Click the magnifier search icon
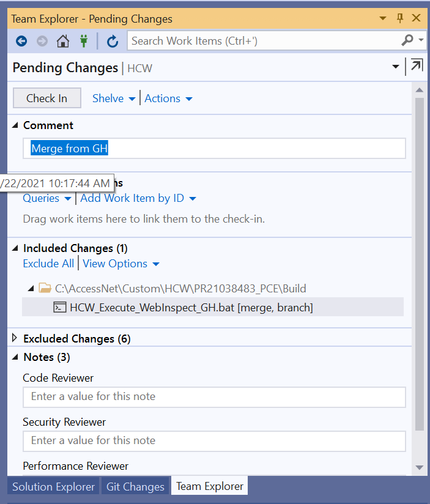This screenshot has height=504, width=430. coord(407,40)
